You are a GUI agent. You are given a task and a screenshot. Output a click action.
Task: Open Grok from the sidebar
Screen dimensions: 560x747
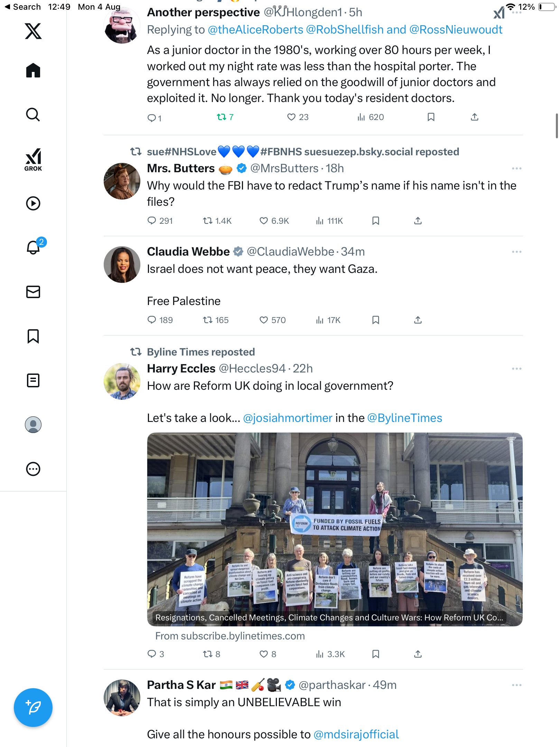(x=33, y=159)
